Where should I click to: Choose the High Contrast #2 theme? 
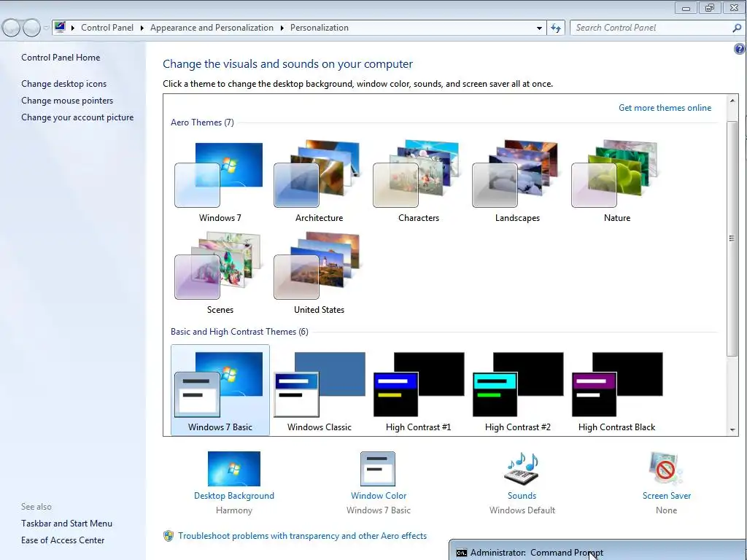pyautogui.click(x=517, y=390)
